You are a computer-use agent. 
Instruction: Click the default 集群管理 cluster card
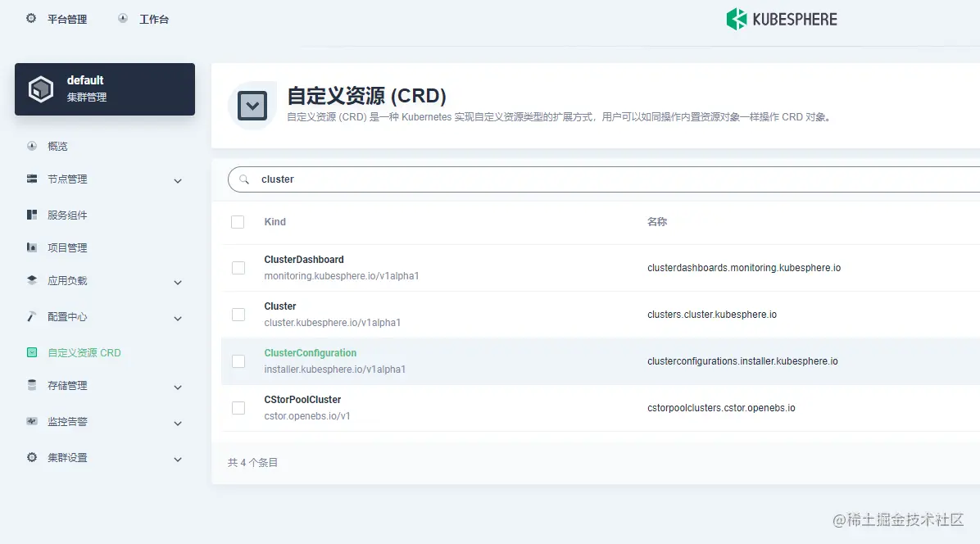pyautogui.click(x=105, y=89)
